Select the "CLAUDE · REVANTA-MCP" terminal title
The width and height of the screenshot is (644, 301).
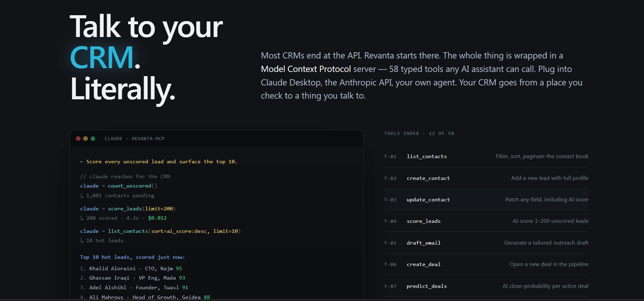tap(135, 139)
